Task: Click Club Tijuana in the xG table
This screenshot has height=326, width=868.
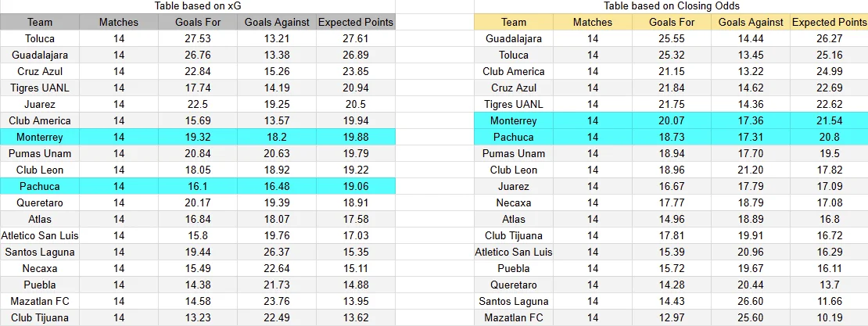Action: click(40, 317)
